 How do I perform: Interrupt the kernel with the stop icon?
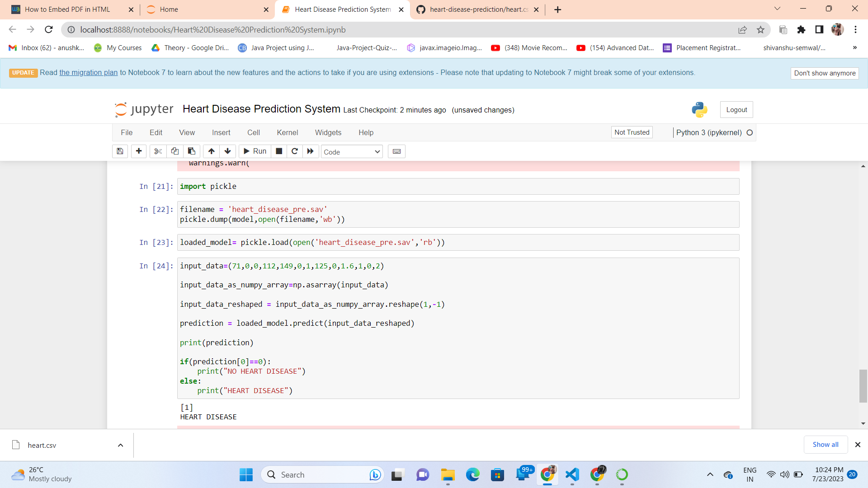tap(279, 151)
